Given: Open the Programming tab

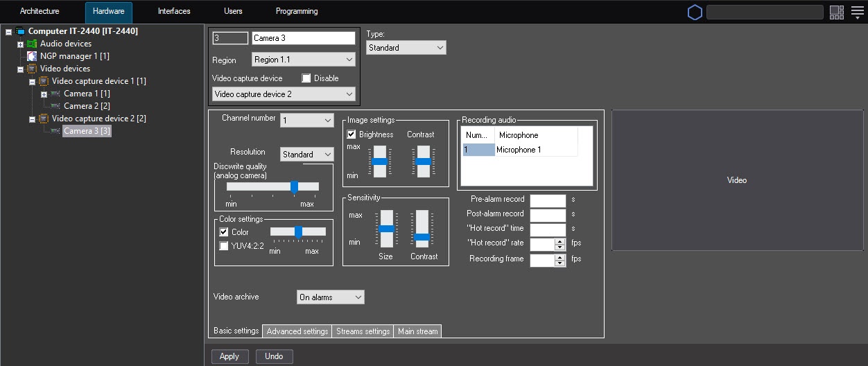Looking at the screenshot, I should click(x=297, y=11).
